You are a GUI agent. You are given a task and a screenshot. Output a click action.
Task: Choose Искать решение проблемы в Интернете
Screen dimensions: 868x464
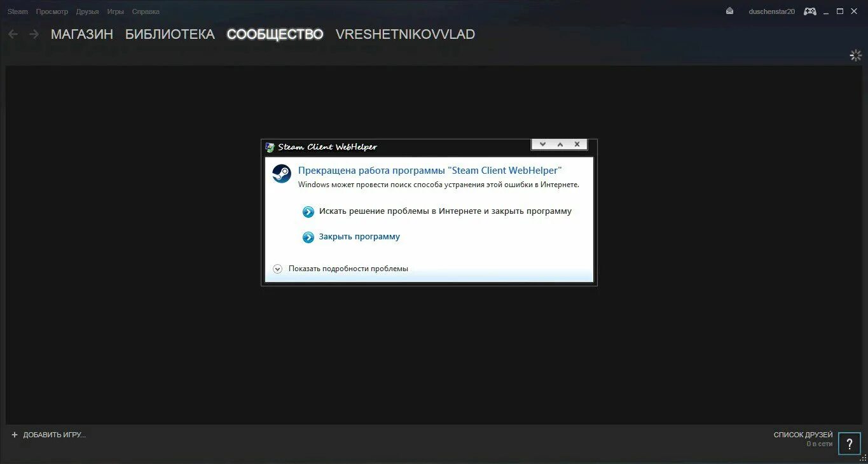pyautogui.click(x=445, y=211)
